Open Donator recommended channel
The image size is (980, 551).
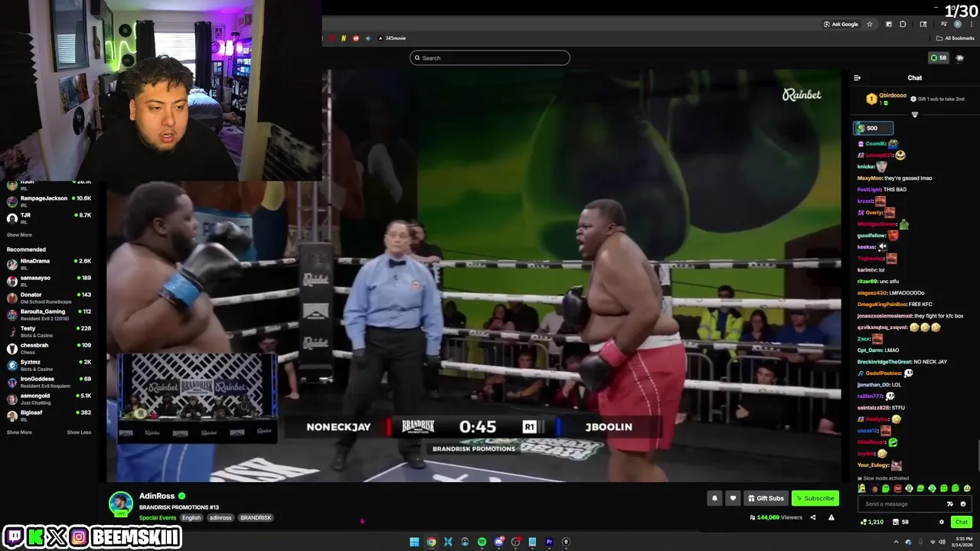tap(49, 298)
